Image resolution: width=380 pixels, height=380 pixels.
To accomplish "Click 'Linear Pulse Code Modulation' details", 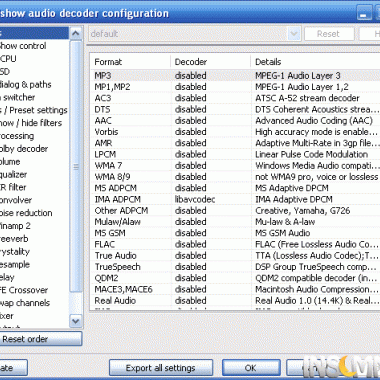I will click(312, 154).
